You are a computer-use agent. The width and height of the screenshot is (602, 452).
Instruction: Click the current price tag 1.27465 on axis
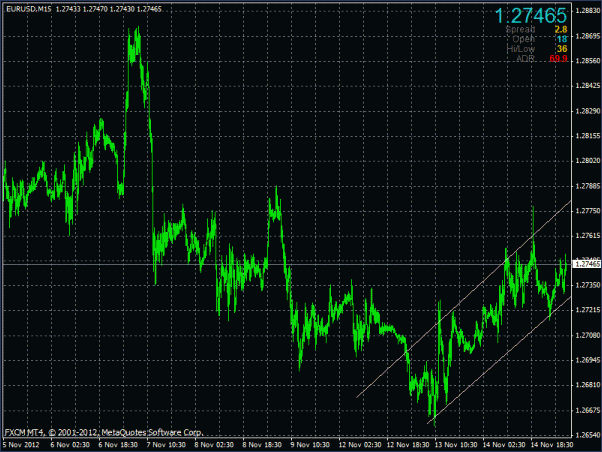point(587,264)
